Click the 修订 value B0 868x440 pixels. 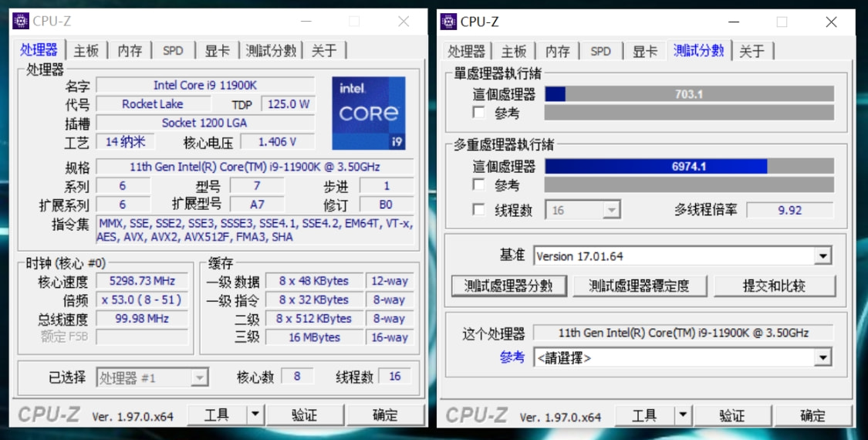click(x=387, y=205)
